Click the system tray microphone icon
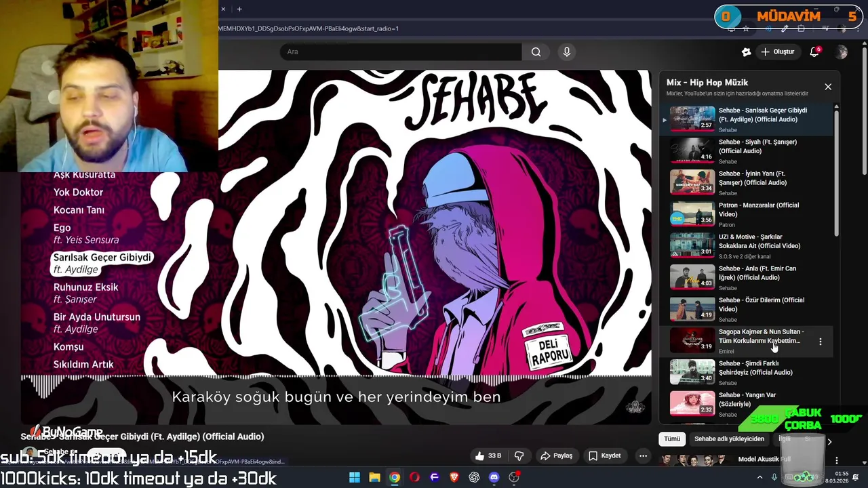This screenshot has width=868, height=488. click(774, 477)
